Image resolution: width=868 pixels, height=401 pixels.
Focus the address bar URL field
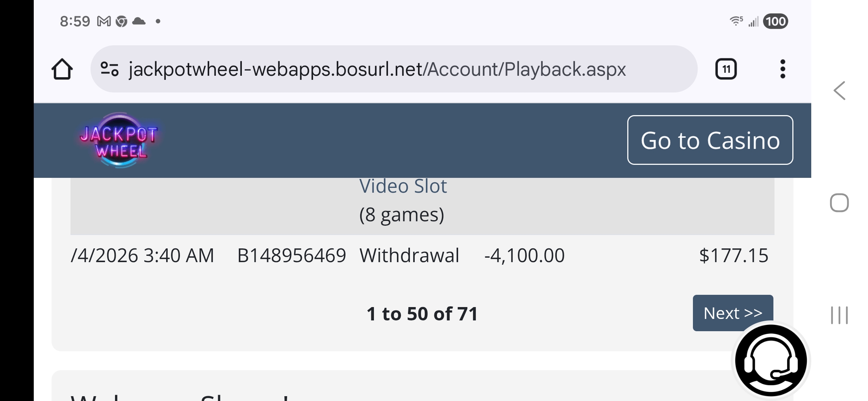point(377,69)
